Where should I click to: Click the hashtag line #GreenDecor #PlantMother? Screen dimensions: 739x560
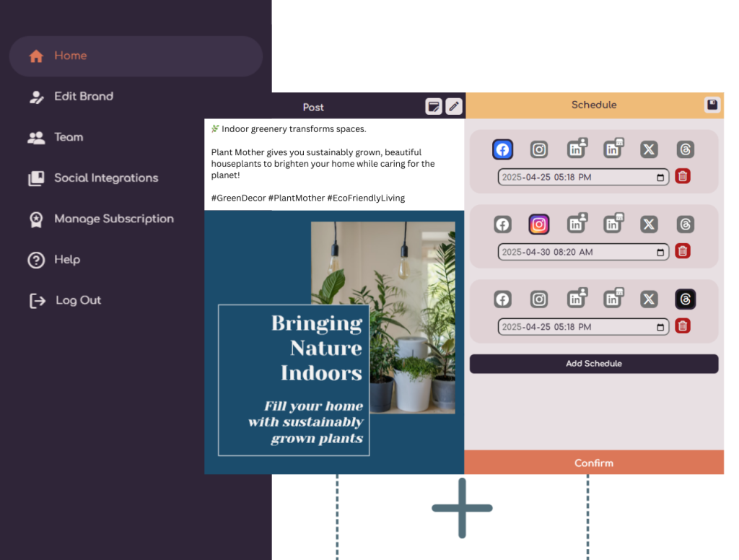(307, 198)
